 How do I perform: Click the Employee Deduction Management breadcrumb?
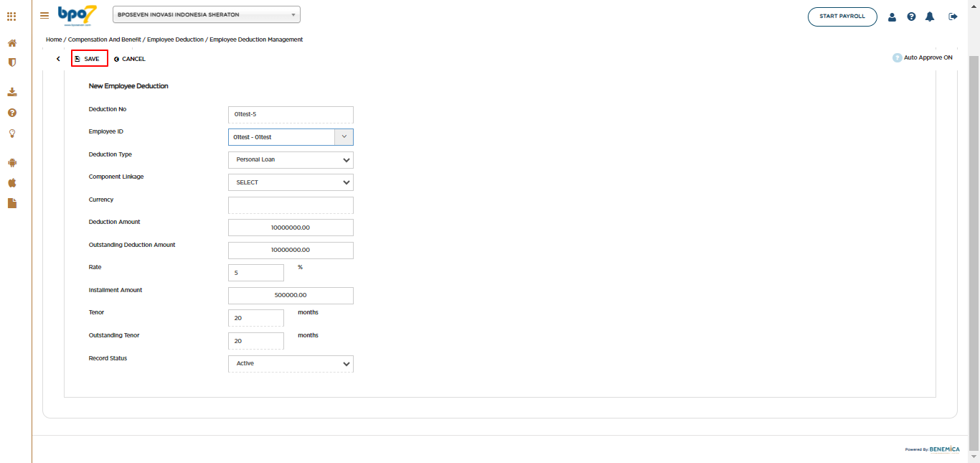point(256,39)
